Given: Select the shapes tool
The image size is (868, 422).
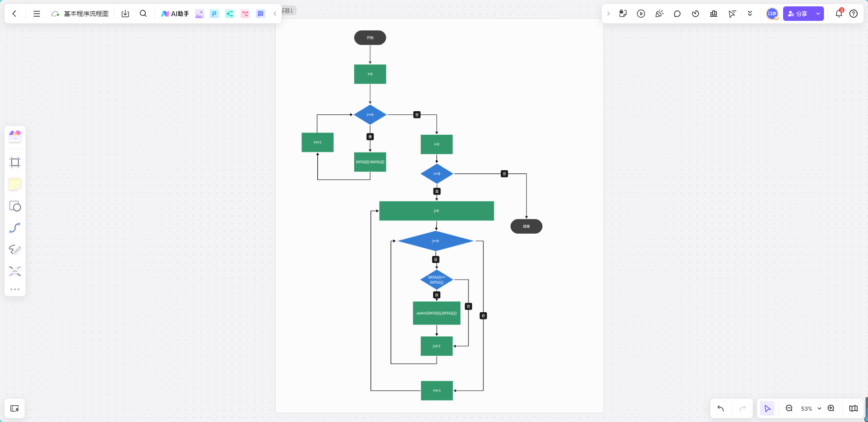Looking at the screenshot, I should click(x=15, y=206).
